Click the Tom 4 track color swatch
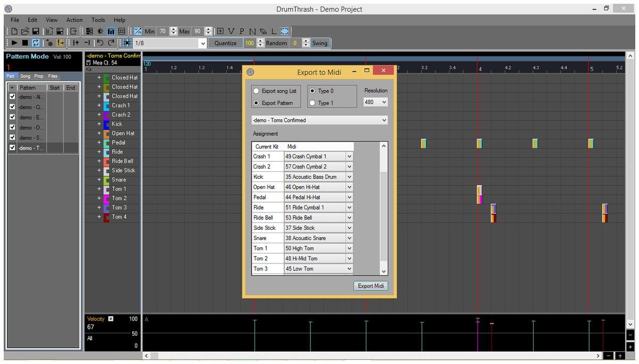 pos(106,217)
